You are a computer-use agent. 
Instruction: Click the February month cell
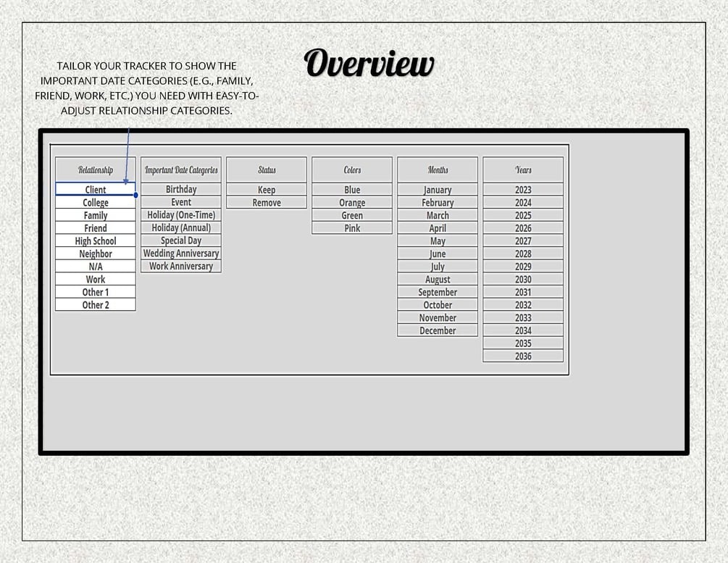pos(438,202)
